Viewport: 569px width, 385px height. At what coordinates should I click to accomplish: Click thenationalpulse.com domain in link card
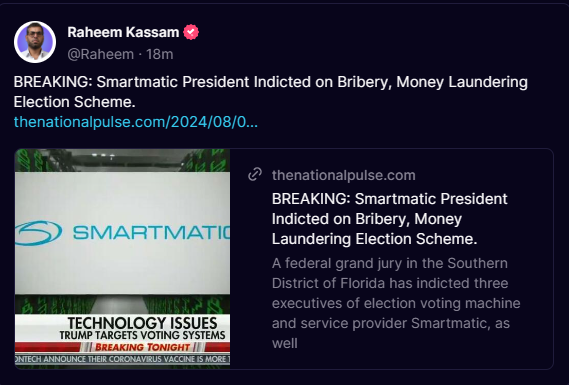pos(344,175)
